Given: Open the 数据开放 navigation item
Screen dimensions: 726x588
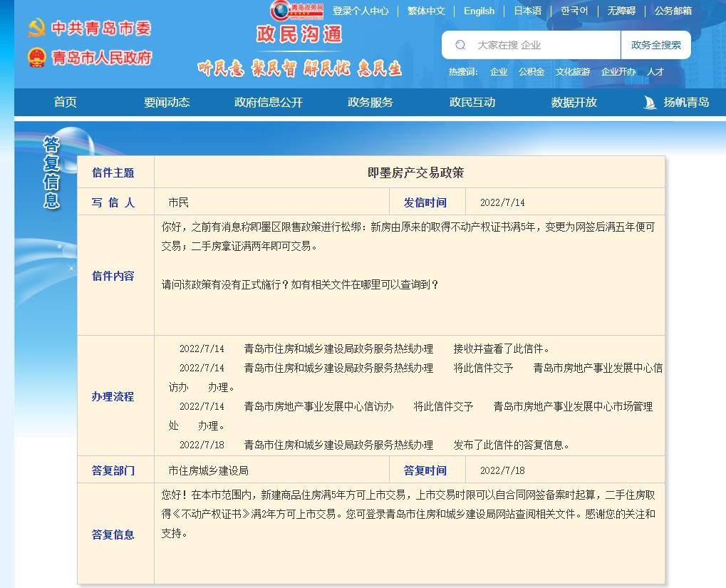Looking at the screenshot, I should (x=574, y=102).
